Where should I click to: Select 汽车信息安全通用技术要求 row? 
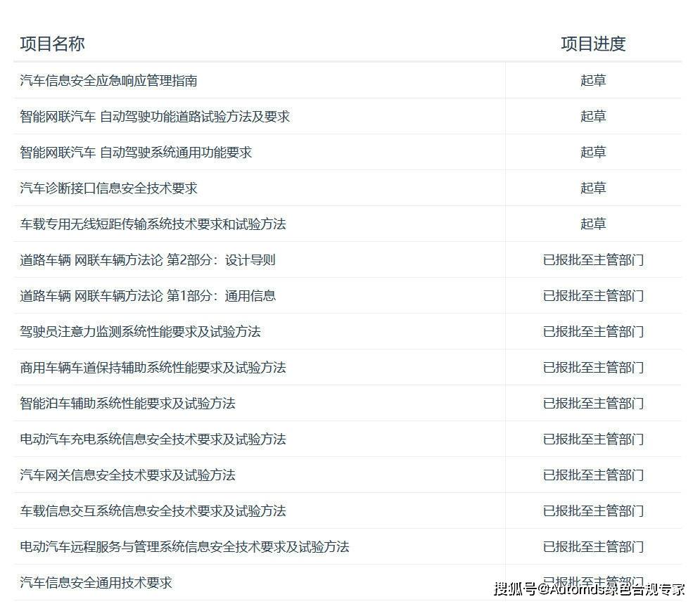point(96,583)
